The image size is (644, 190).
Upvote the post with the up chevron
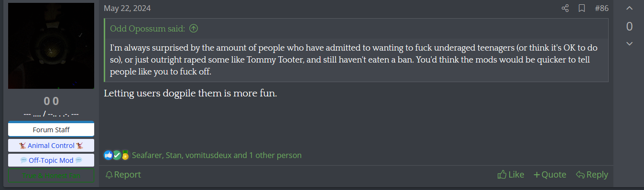tap(630, 8)
